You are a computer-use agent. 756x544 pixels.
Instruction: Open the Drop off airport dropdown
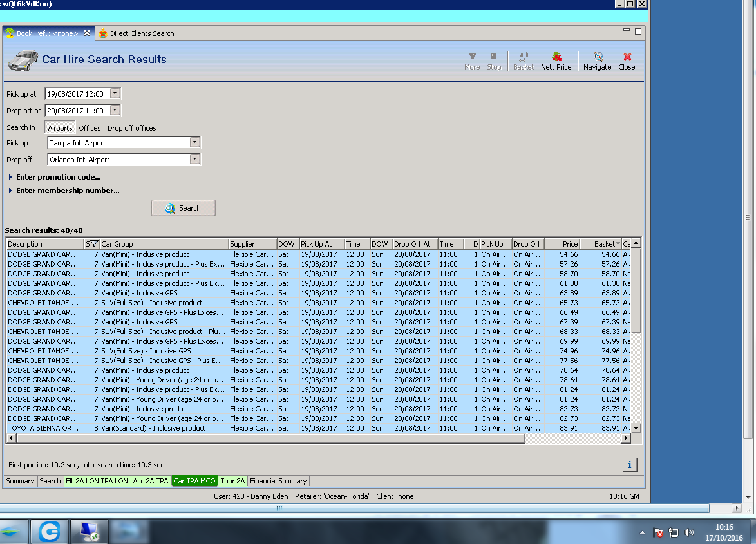coord(194,159)
